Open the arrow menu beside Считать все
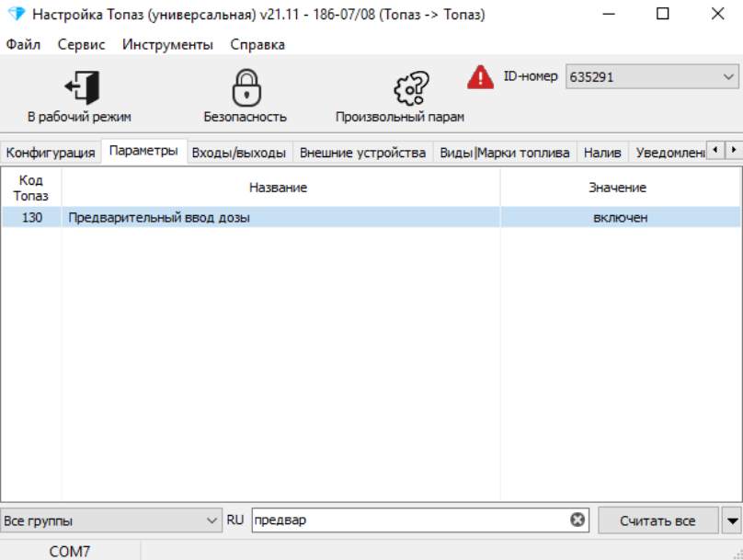This screenshot has height=560, width=743. 732,520
